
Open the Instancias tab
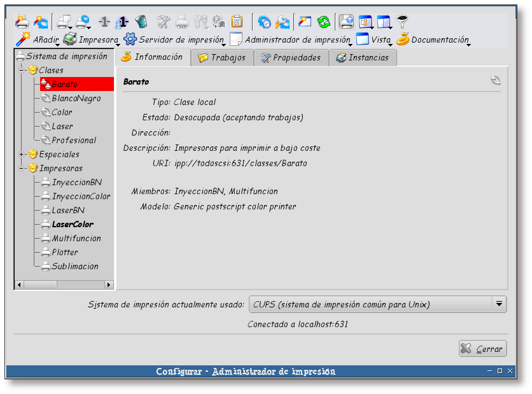click(x=363, y=57)
